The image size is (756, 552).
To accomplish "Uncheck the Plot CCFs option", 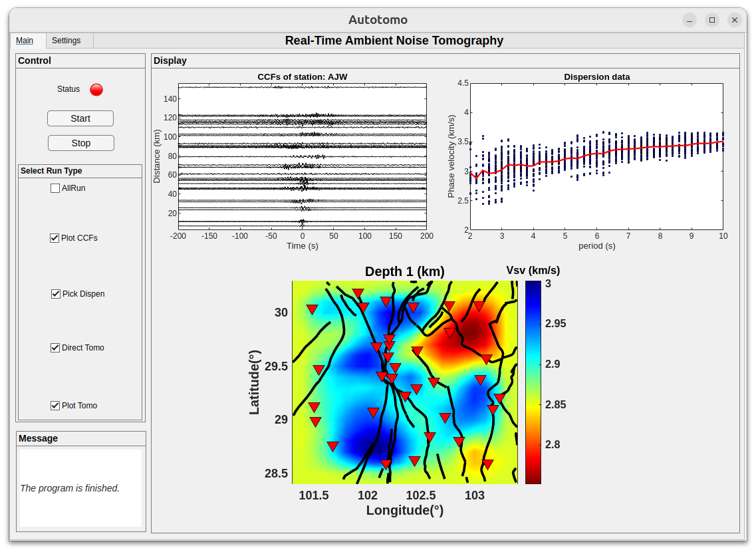I will (x=55, y=238).
